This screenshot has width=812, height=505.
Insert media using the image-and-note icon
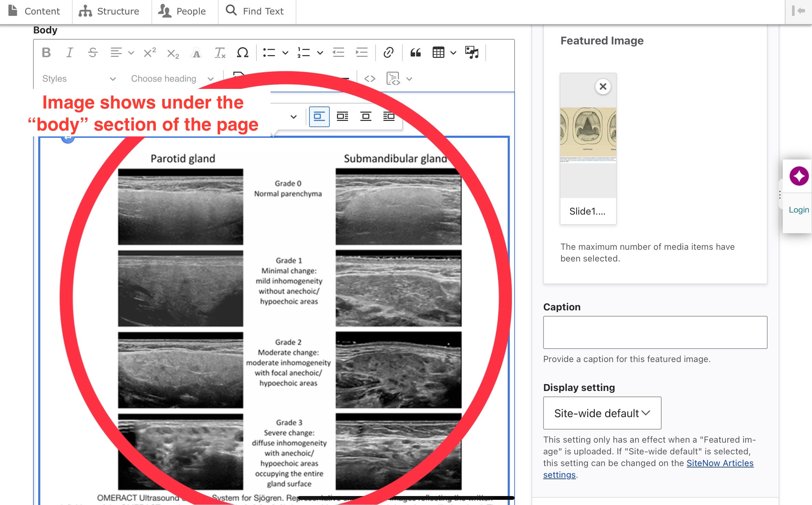471,52
